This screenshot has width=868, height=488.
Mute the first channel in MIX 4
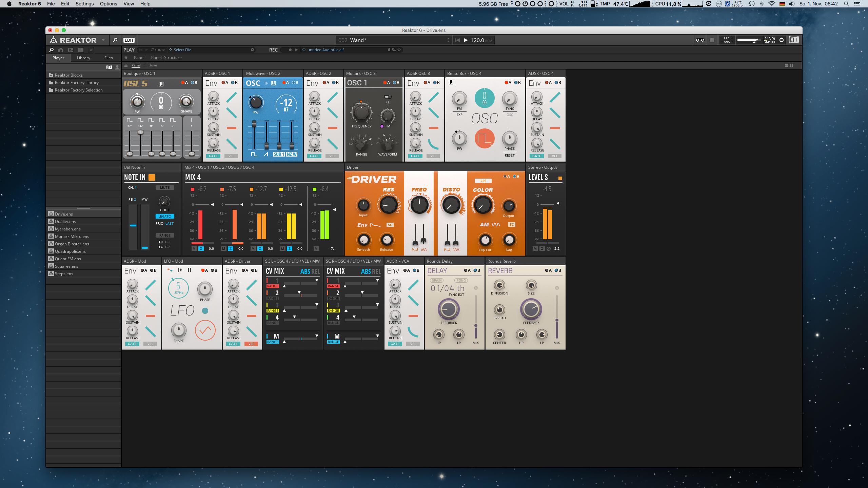point(194,249)
